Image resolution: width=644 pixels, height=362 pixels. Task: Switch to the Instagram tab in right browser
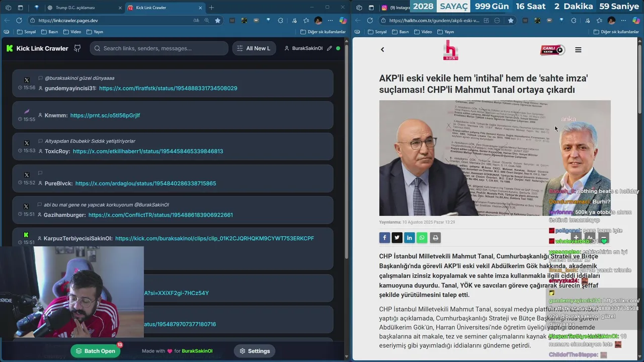pyautogui.click(x=395, y=8)
